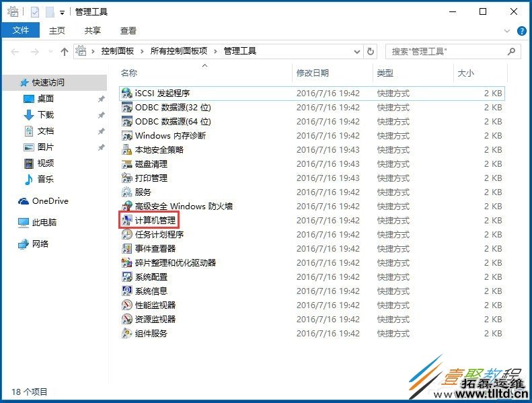The height and width of the screenshot is (403, 532).
Task: Click the properties quick access toolbar icon
Action: click(34, 12)
